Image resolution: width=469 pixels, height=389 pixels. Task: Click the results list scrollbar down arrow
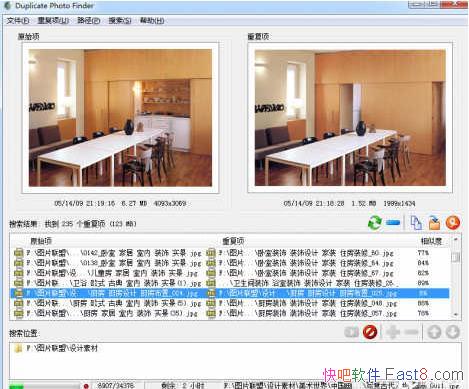tap(456, 314)
